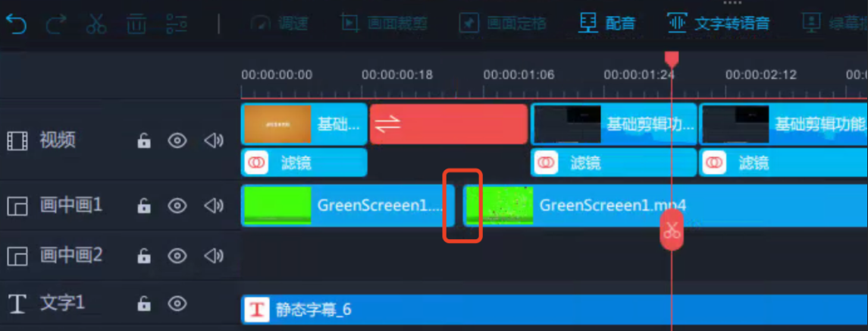Screen dimensions: 868x331
Task: Select the 静态字幕_6 subtitle clip
Action: [x=554, y=310]
